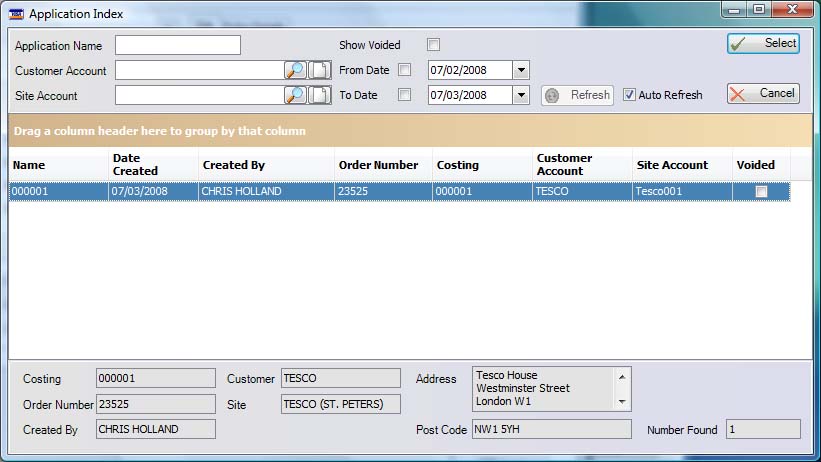Click Customer Account search magnifier icon
Screen dimensions: 821x462
tap(295, 70)
